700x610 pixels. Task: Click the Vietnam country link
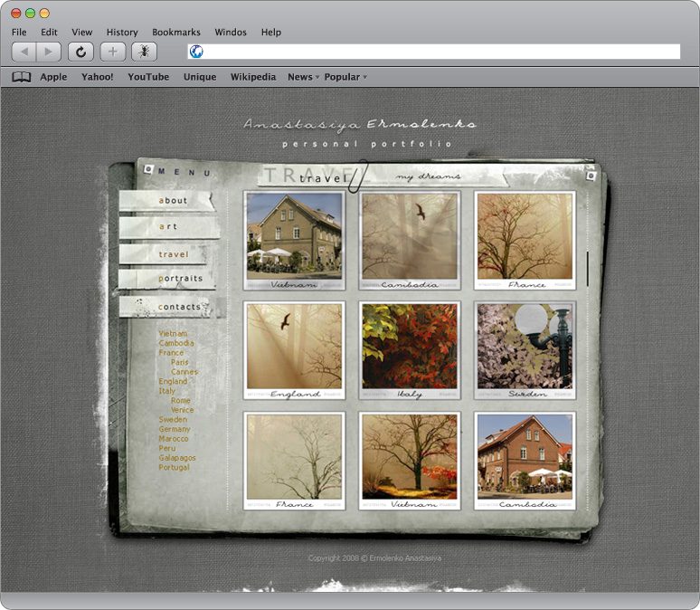(173, 333)
